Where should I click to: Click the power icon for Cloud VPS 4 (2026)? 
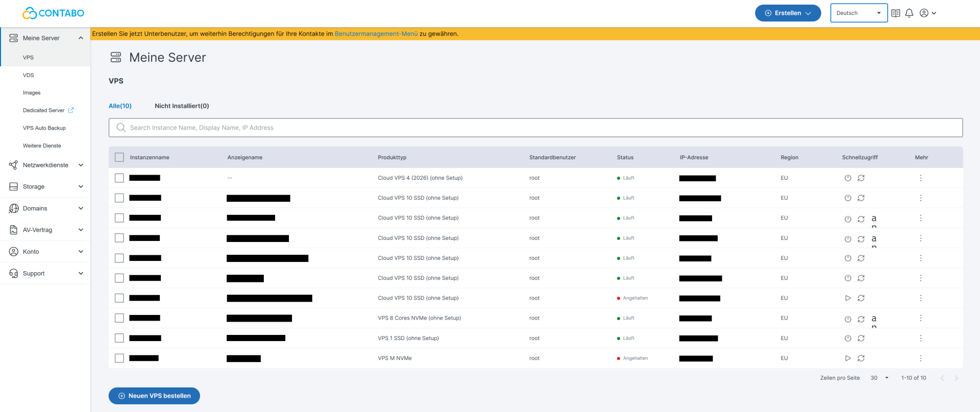point(848,178)
